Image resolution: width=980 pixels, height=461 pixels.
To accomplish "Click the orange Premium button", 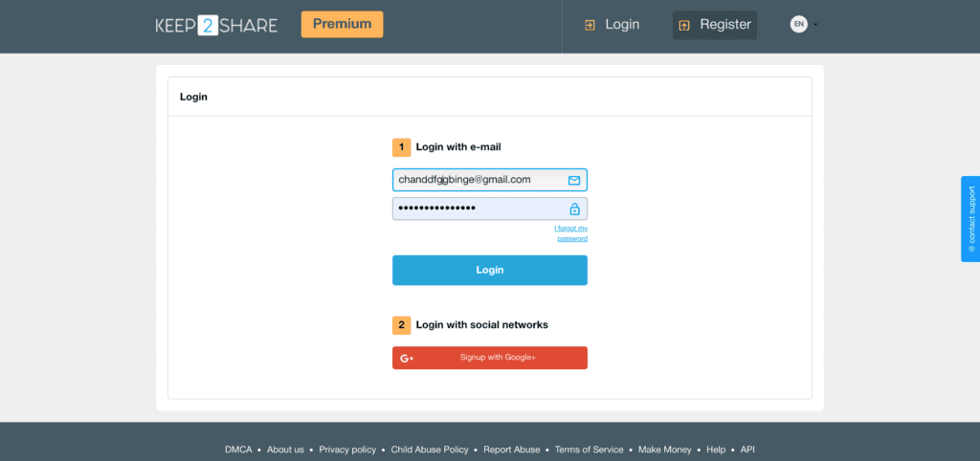I will 342,24.
